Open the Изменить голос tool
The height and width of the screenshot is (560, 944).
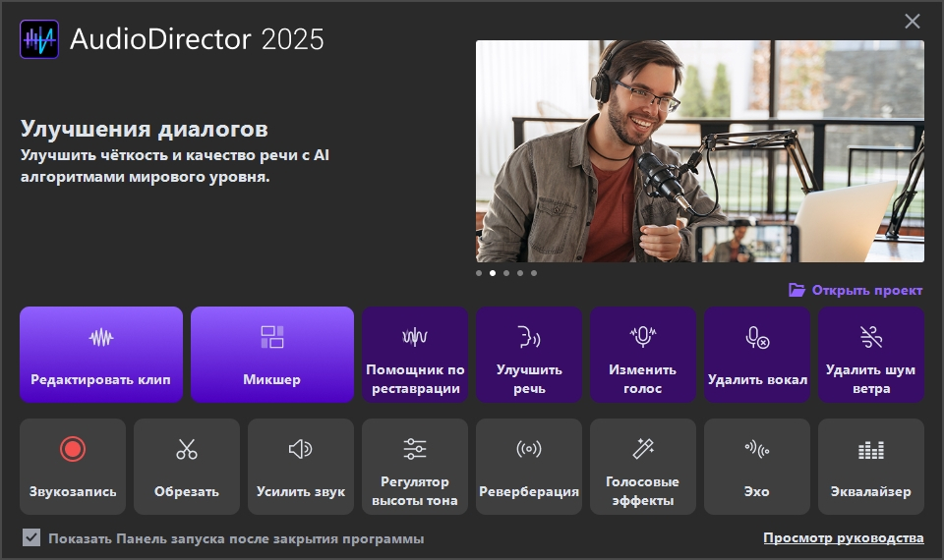[643, 355]
